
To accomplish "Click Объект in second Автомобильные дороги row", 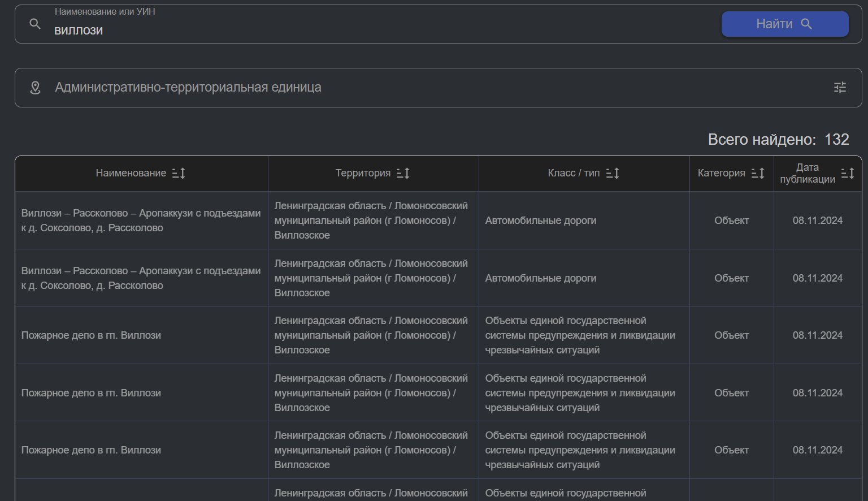I will tap(731, 278).
